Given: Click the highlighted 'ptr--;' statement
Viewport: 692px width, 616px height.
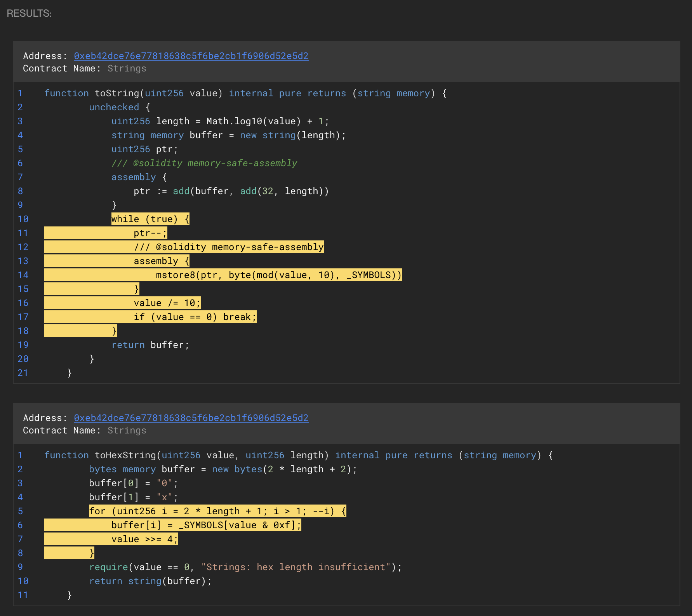Looking at the screenshot, I should (x=150, y=233).
